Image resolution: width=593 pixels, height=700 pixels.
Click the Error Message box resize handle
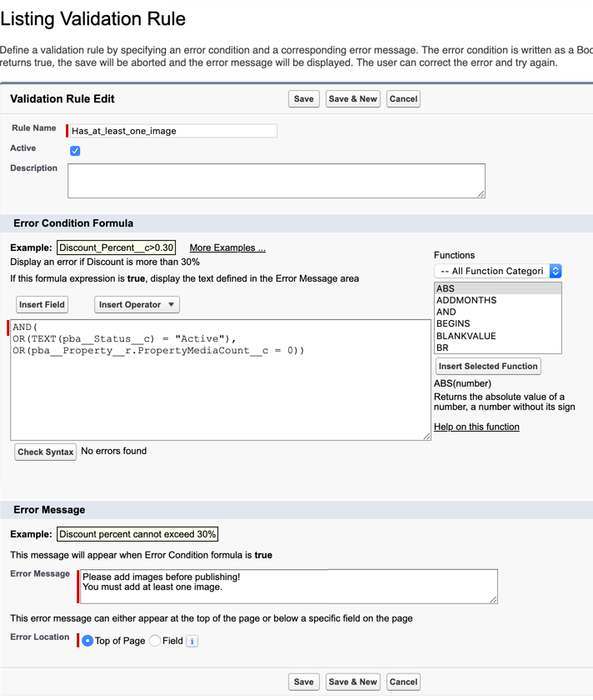(x=493, y=599)
